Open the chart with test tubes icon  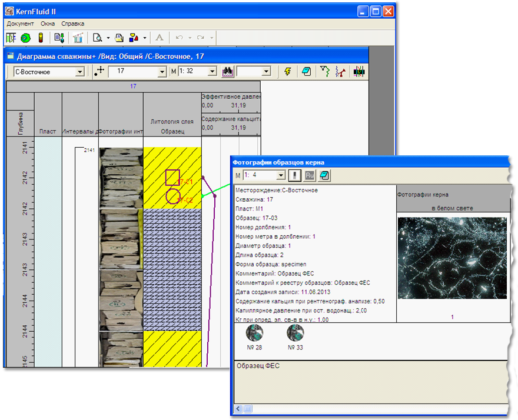tap(78, 38)
